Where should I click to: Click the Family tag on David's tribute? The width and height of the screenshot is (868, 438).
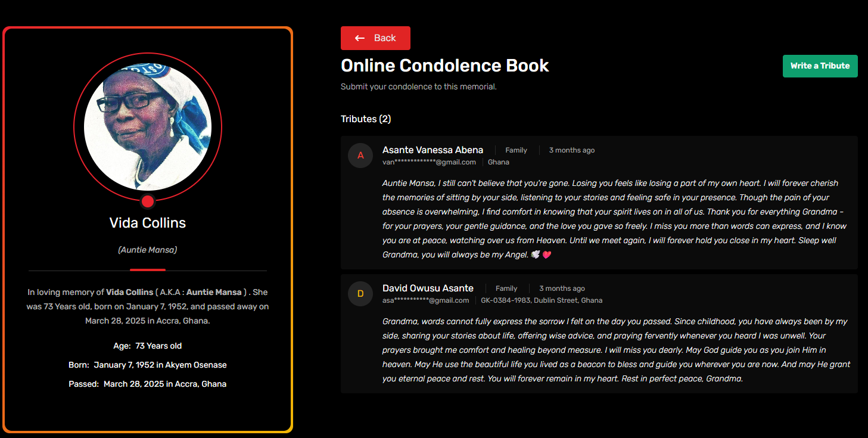(x=506, y=288)
